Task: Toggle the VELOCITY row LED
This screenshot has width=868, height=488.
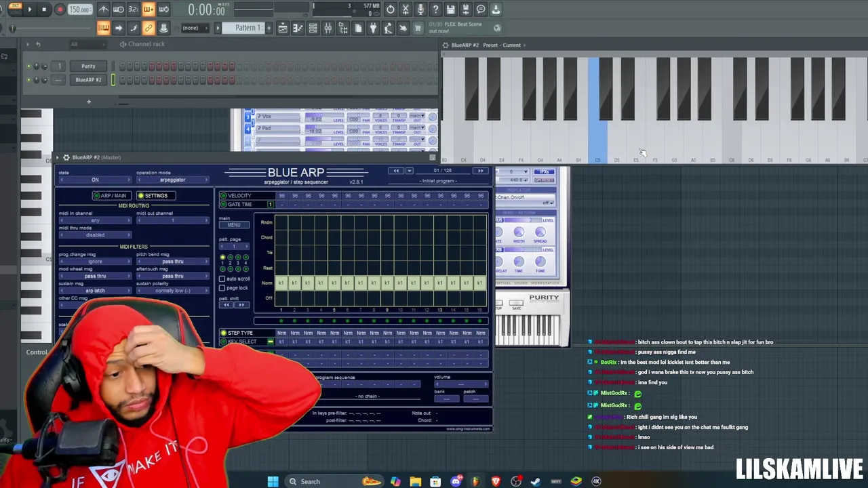Action: click(224, 195)
